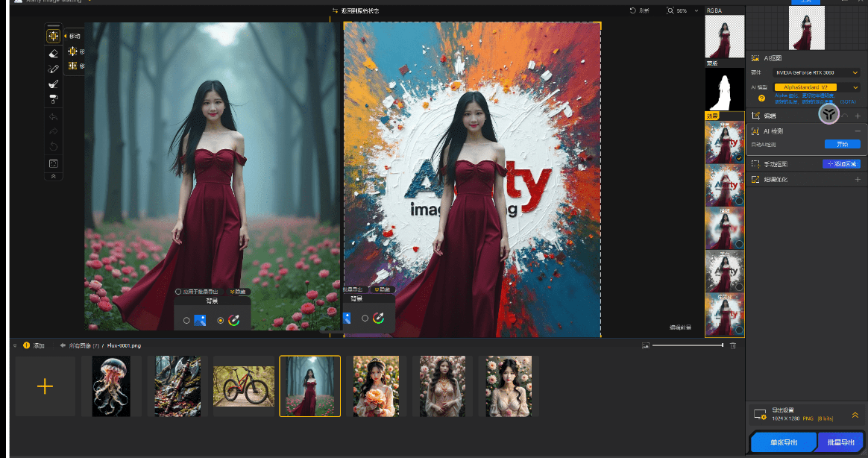Select the image background radio option

186,320
